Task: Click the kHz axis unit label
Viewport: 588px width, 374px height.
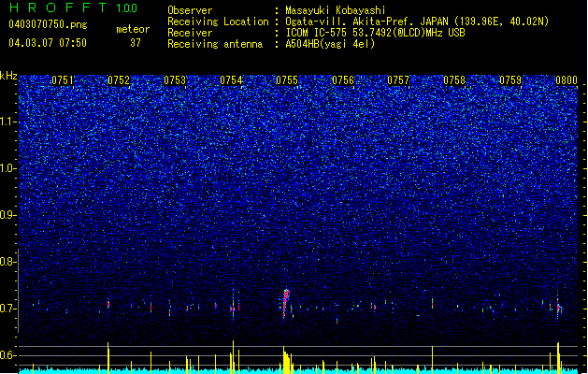Action: pos(8,76)
